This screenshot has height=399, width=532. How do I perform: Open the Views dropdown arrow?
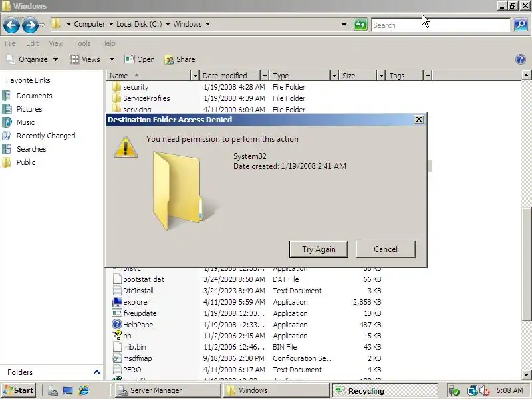point(112,59)
